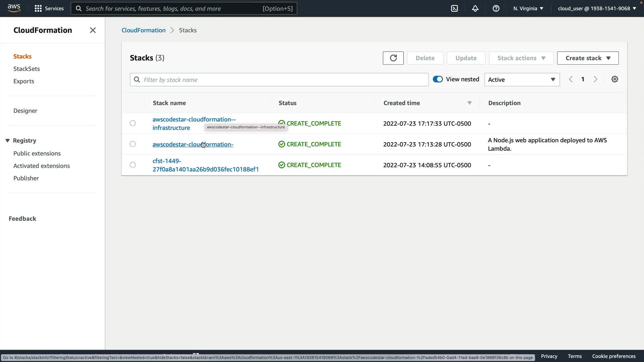Open the notifications bell icon
Viewport: 644px width, 362px height.
coord(475,8)
